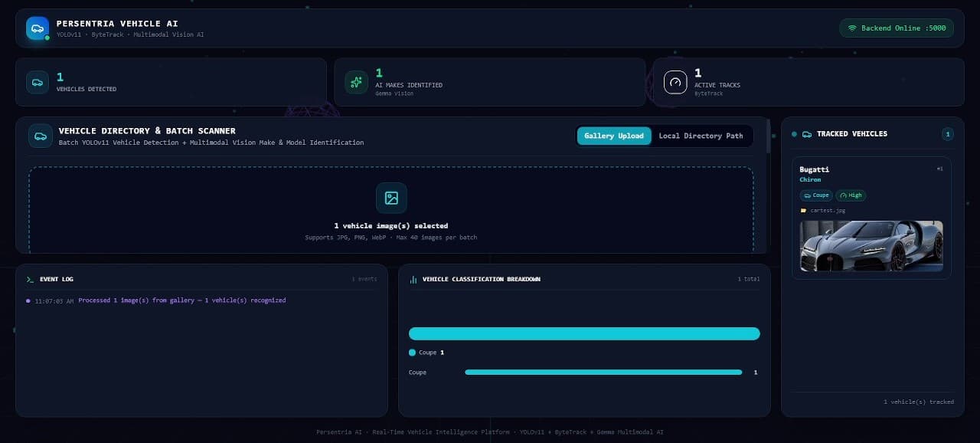Click the scanner panel vertical scrollbar
980x443 pixels.
768,136
